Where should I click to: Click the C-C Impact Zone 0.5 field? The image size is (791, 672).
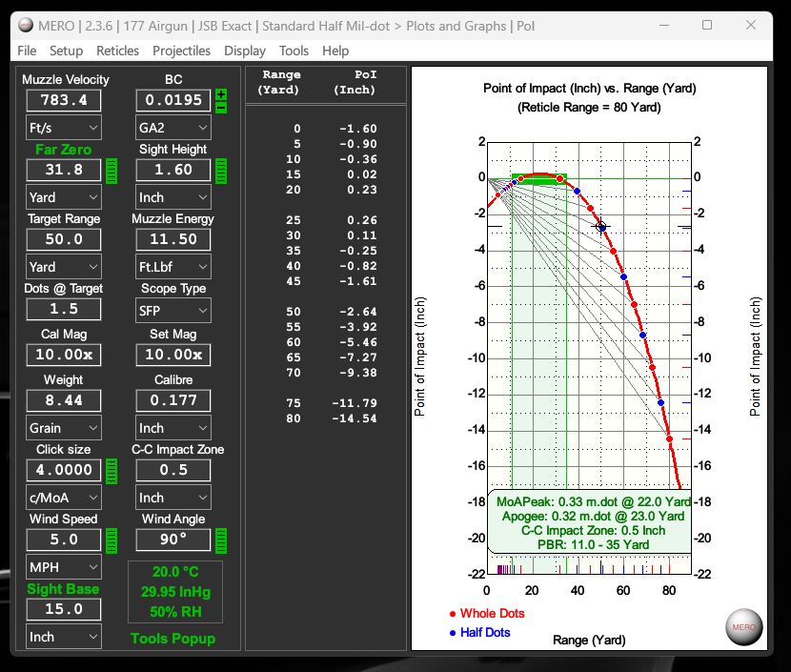click(x=173, y=470)
